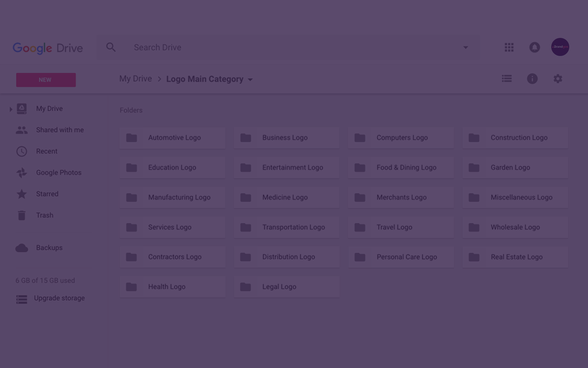Click the Backups cloud icon

[22, 248]
